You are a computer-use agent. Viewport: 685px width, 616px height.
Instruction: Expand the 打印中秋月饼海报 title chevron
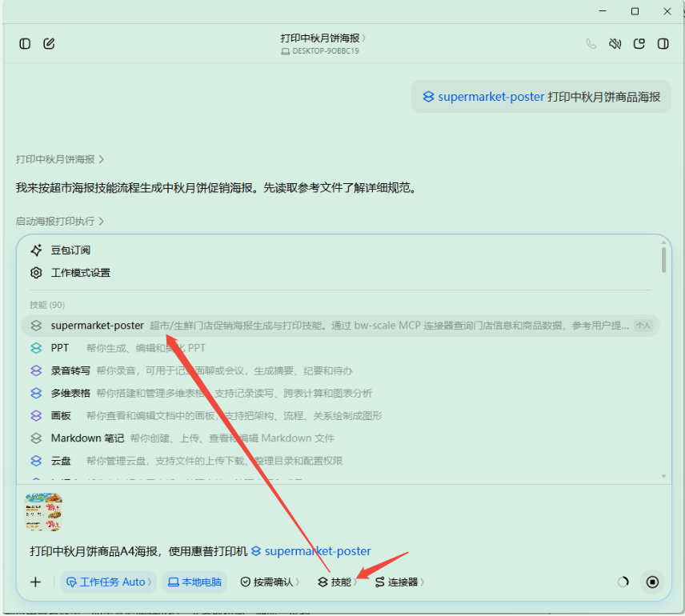[x=364, y=38]
